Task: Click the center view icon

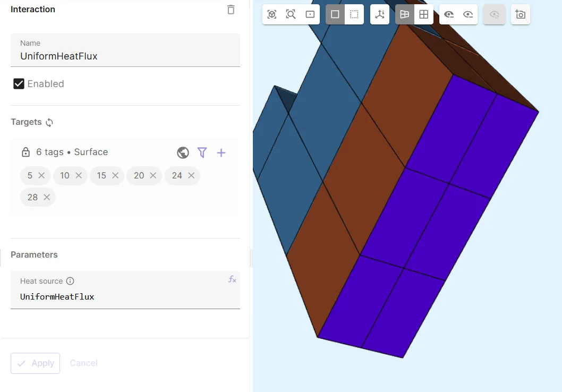Action: [310, 15]
